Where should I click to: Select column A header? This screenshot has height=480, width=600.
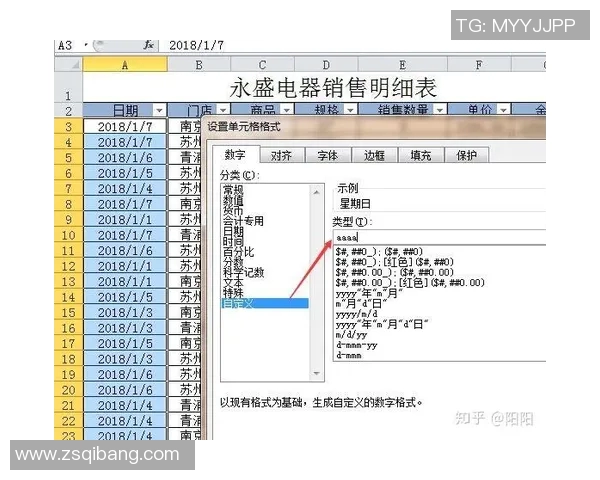click(x=125, y=65)
